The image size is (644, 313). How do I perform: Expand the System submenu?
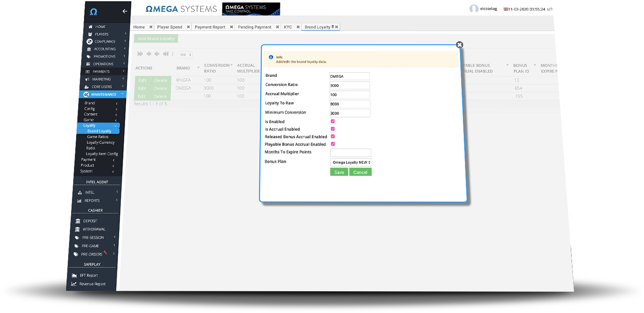[x=113, y=172]
